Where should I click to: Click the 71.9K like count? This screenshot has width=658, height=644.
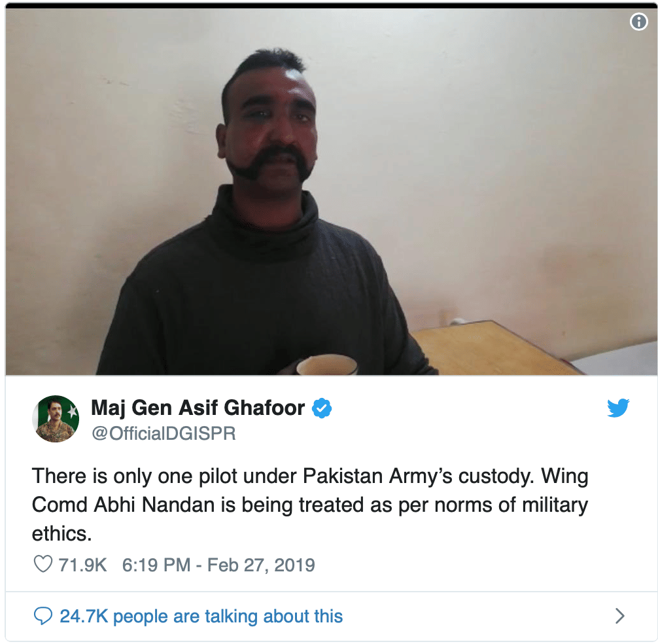[82, 565]
